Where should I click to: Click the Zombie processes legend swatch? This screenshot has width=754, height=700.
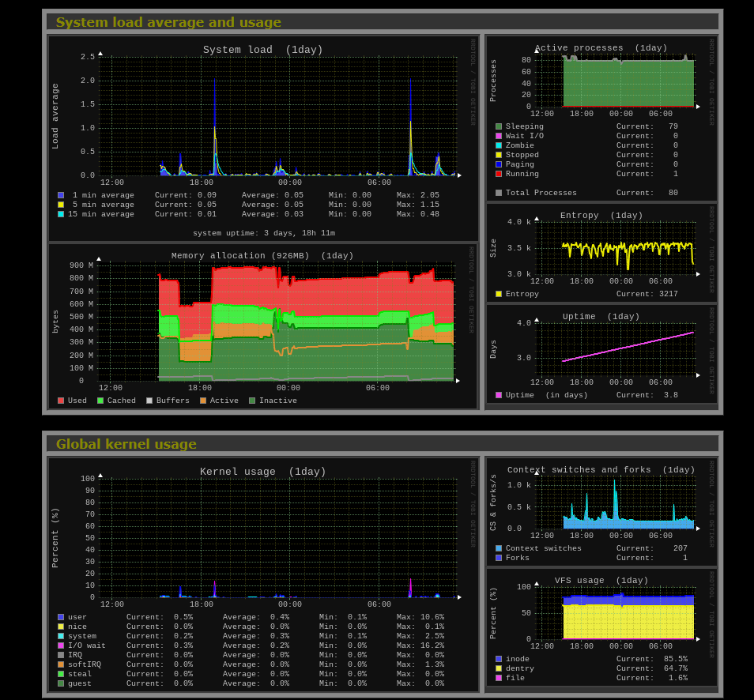(499, 145)
